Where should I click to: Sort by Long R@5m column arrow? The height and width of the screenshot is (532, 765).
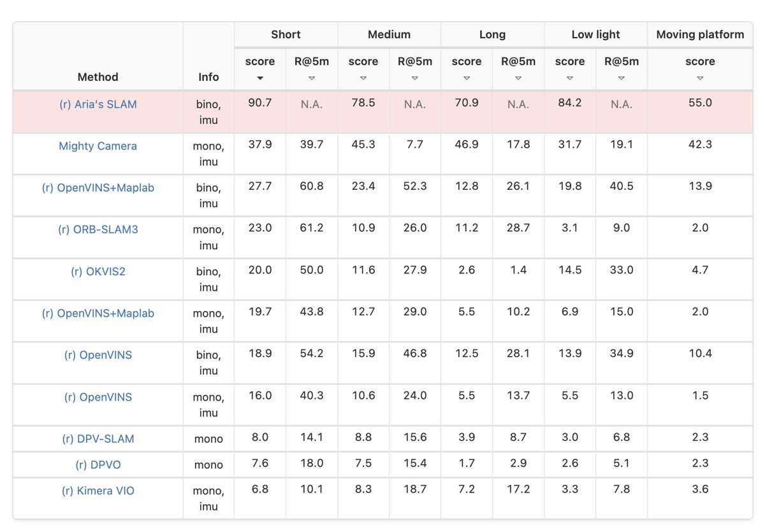point(518,78)
